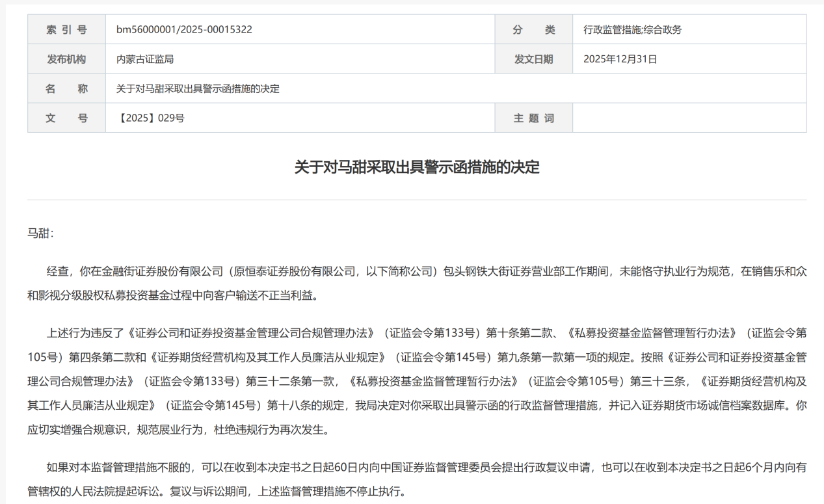824x504 pixels.
Task: Click the paragraph starting with 如果对本监督管理措施不服的
Action: pyautogui.click(x=417, y=479)
